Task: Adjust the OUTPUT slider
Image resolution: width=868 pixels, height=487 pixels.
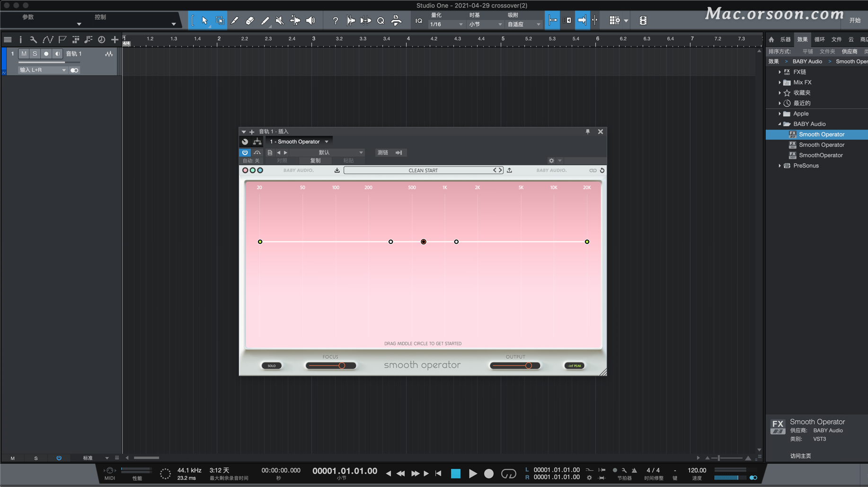Action: click(x=515, y=366)
